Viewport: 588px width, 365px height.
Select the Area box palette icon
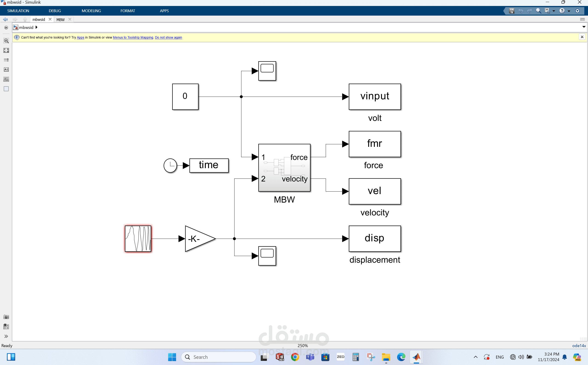point(6,89)
